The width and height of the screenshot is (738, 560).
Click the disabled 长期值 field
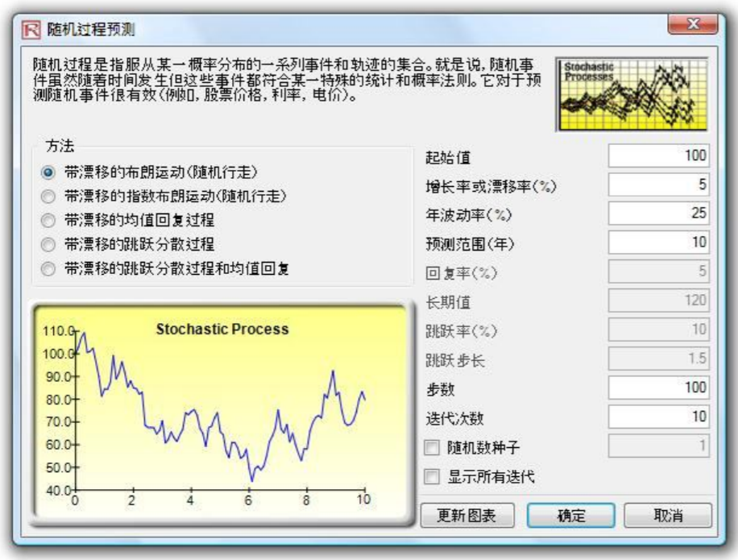coord(658,301)
